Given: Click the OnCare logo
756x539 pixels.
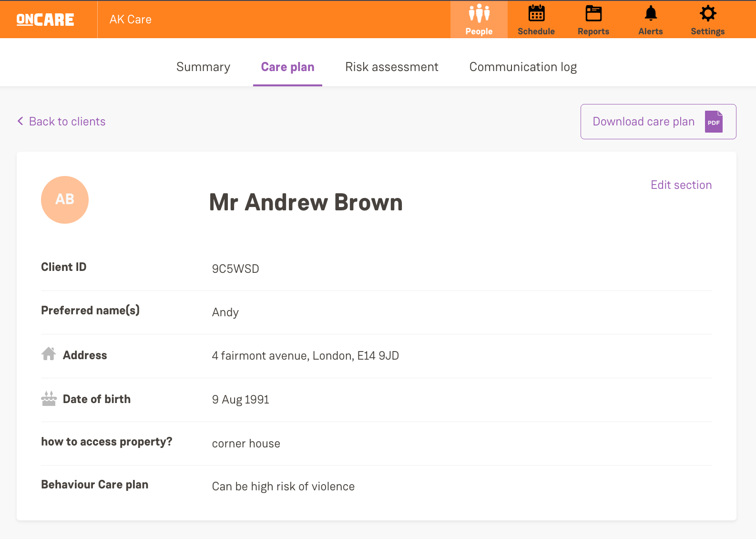Looking at the screenshot, I should click(x=45, y=20).
